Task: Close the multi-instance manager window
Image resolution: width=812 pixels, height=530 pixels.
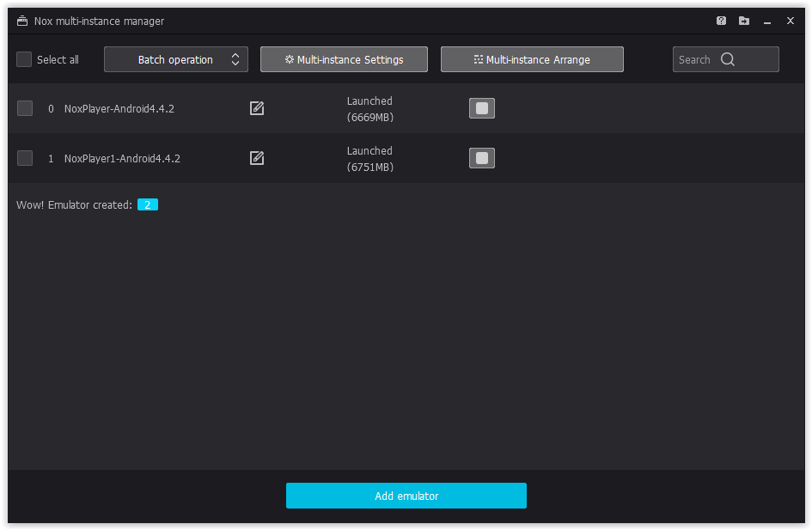Action: 791,21
